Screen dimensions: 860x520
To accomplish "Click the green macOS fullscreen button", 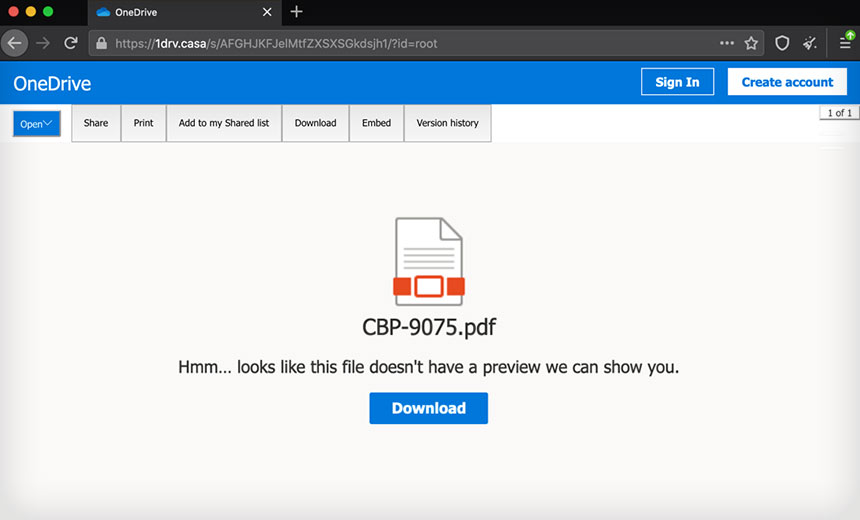I will (x=48, y=12).
